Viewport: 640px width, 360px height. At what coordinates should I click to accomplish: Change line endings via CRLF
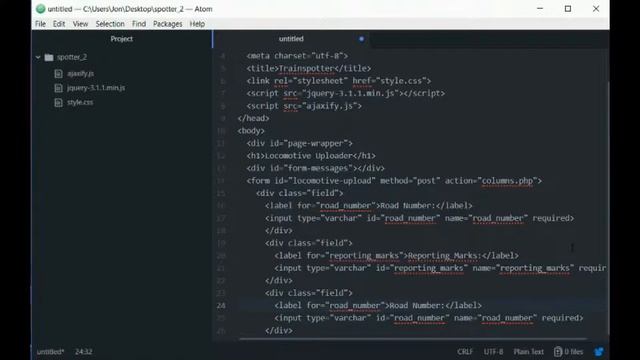click(x=465, y=352)
